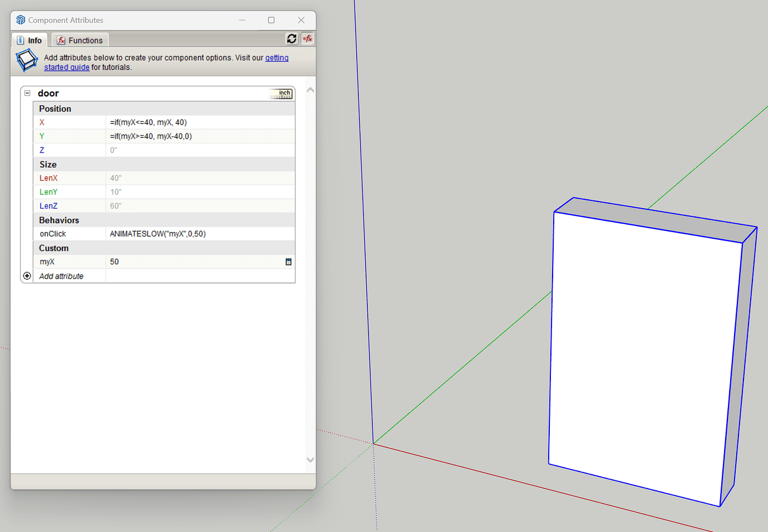Open the getting started guide link
The image size is (768, 532).
tap(277, 57)
